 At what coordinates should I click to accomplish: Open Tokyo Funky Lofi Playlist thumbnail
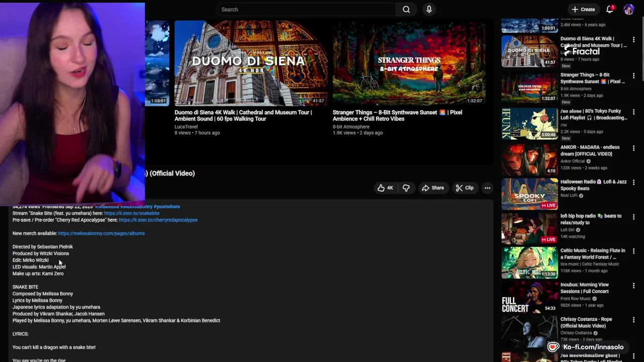pos(529,123)
